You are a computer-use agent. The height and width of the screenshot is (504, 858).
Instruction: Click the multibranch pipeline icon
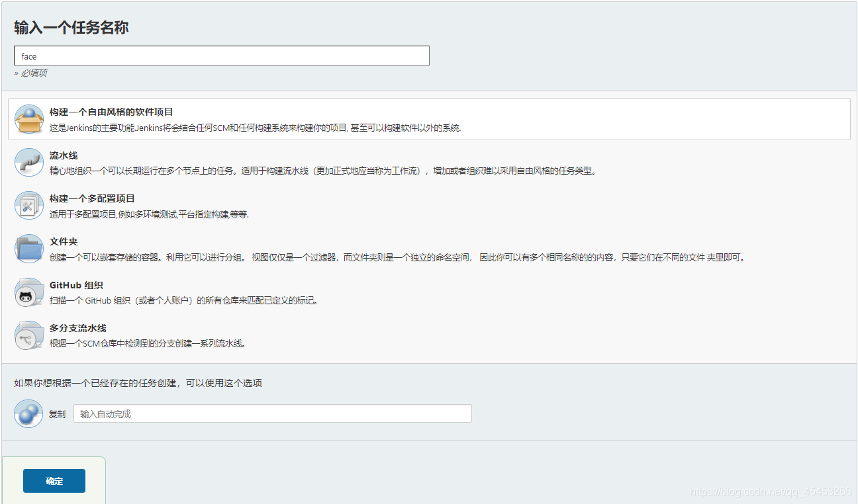pyautogui.click(x=28, y=335)
